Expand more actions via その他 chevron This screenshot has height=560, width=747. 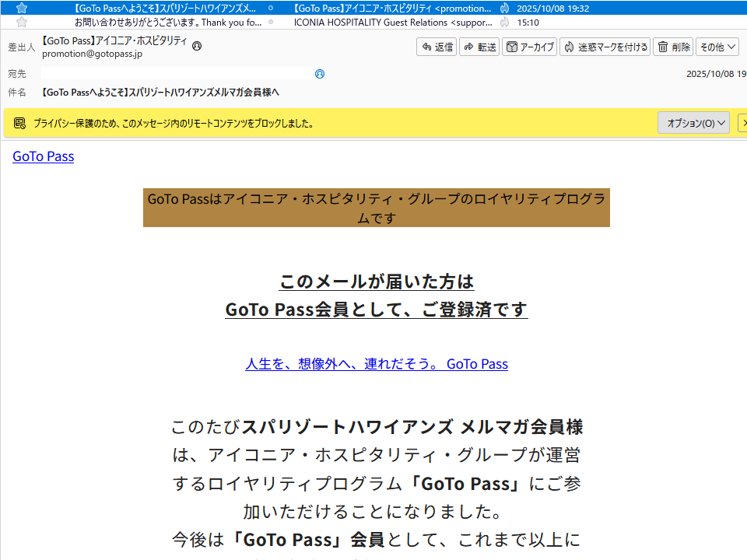click(731, 47)
